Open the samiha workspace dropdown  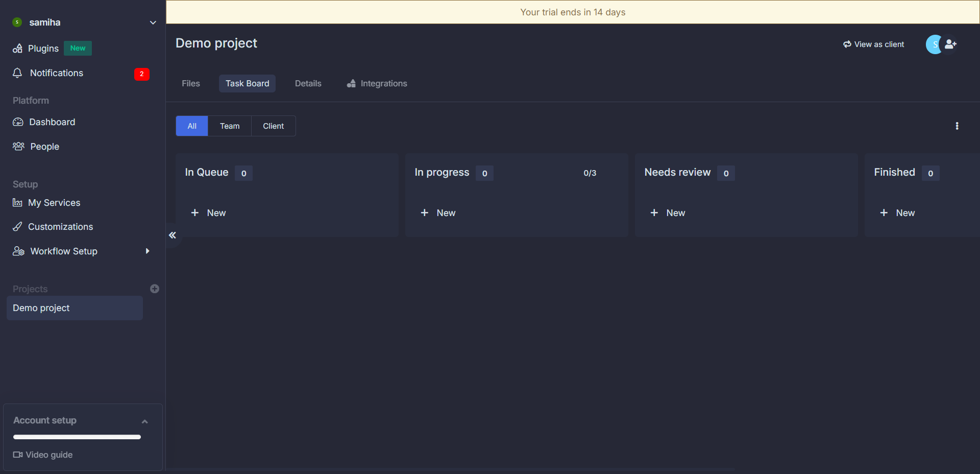(153, 22)
